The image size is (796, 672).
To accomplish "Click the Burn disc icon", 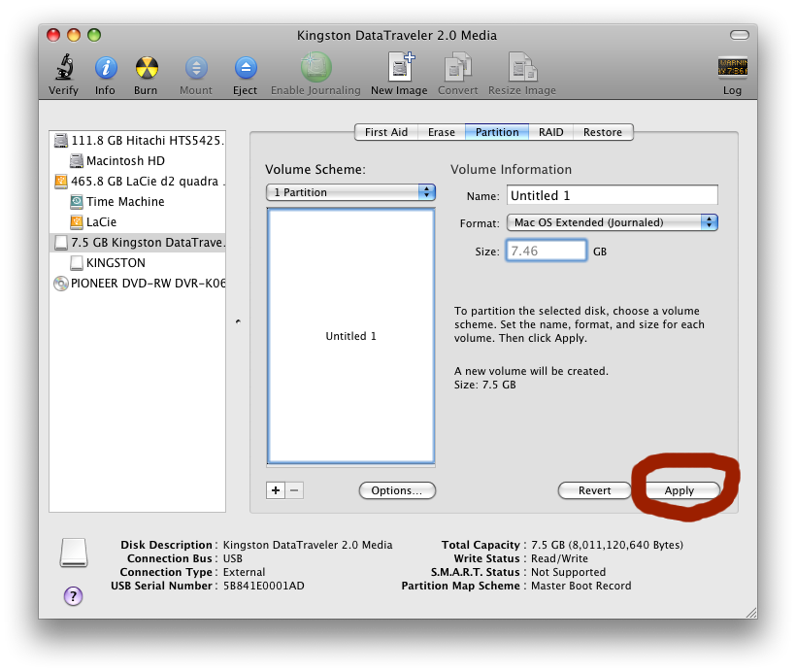I will (147, 68).
